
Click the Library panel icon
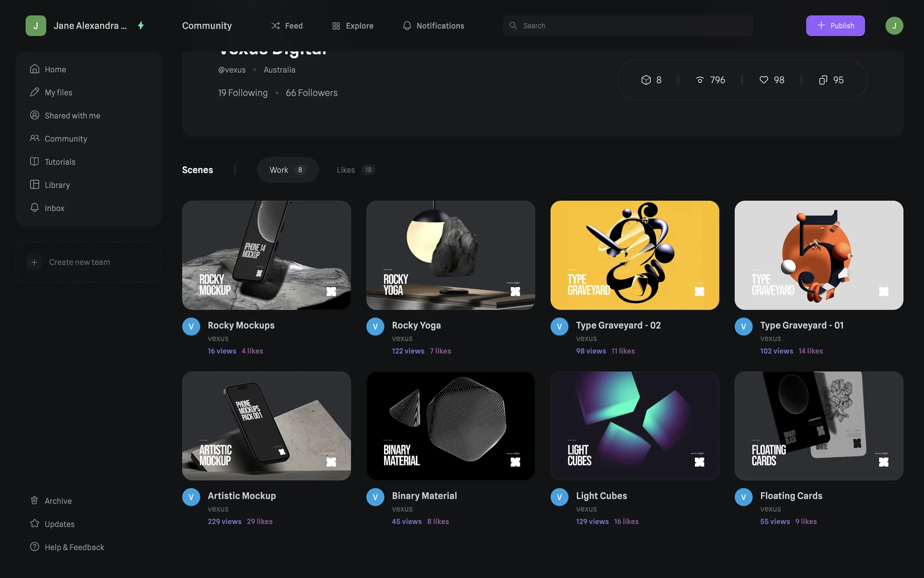[x=34, y=184]
